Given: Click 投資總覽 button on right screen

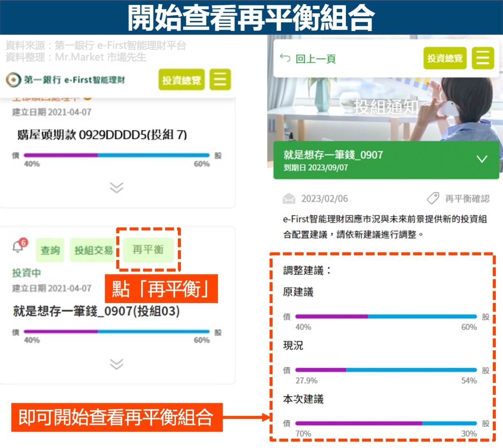Looking at the screenshot, I should click(x=445, y=58).
